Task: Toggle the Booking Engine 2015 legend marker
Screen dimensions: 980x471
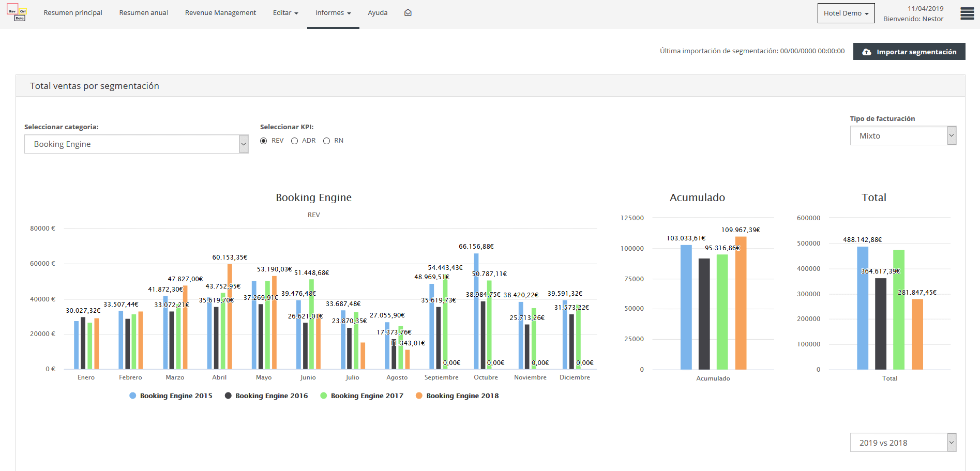Action: click(133, 396)
